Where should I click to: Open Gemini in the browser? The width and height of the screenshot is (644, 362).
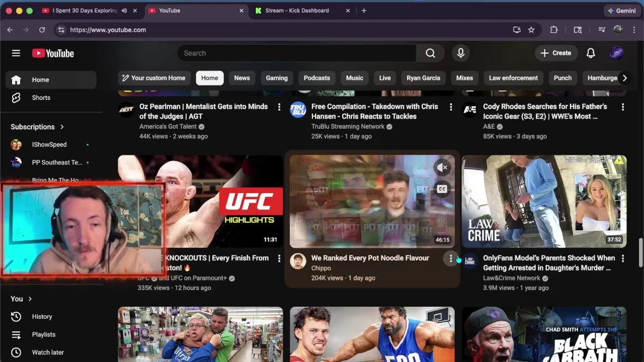pos(621,11)
